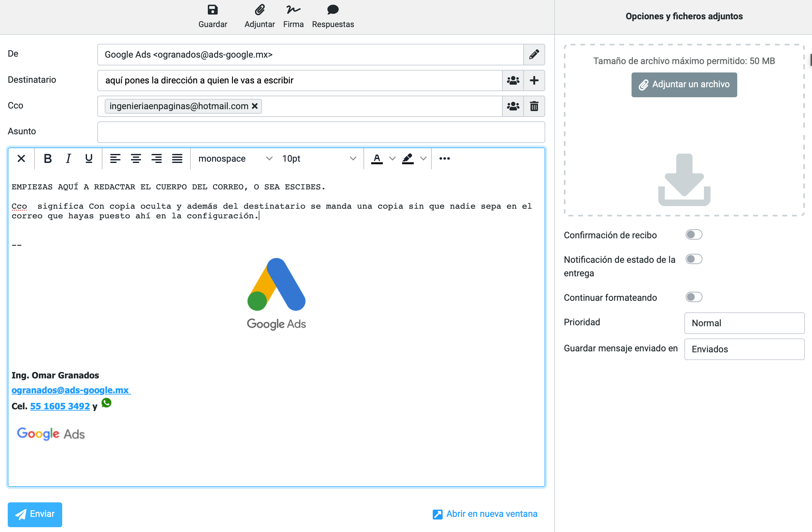Show more editor options ellipsis
Viewport: 812px width, 532px height.
444,158
